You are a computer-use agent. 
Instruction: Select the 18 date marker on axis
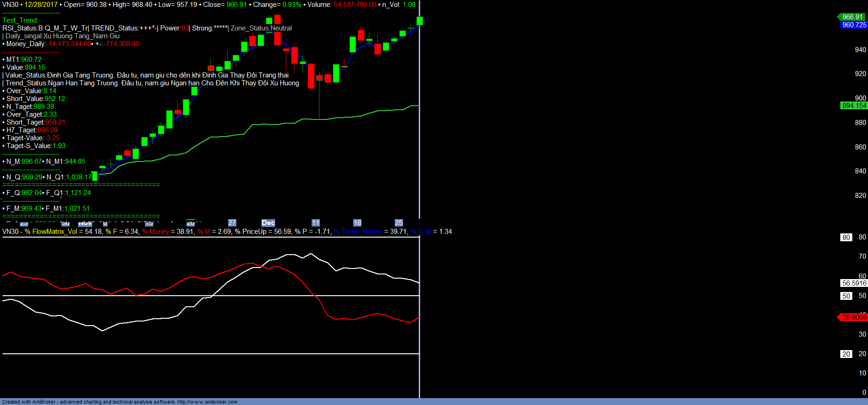coord(357,223)
